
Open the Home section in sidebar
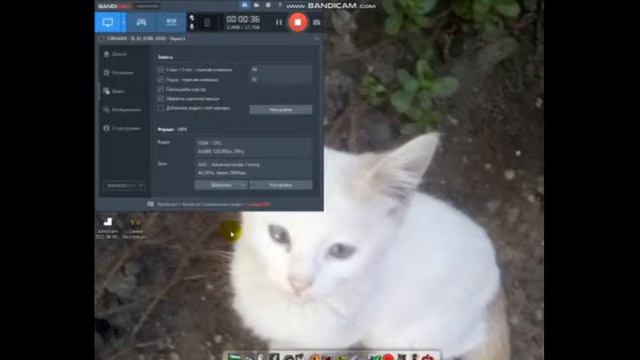115,54
